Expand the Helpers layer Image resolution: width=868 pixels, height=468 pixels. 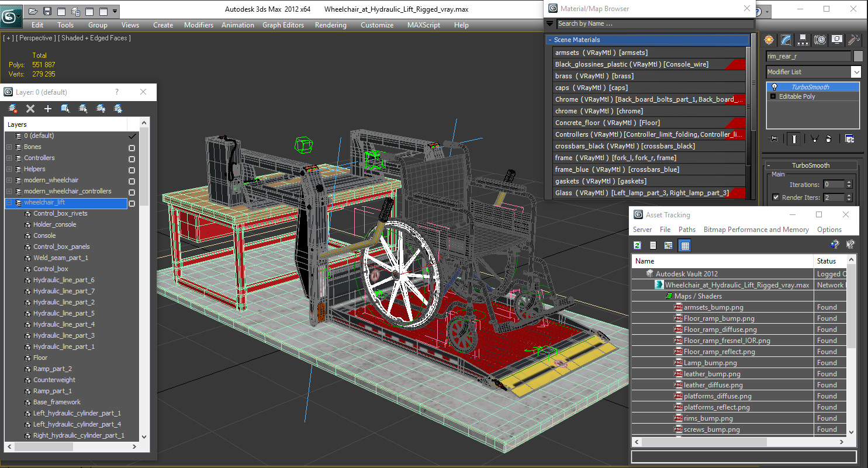tap(9, 169)
